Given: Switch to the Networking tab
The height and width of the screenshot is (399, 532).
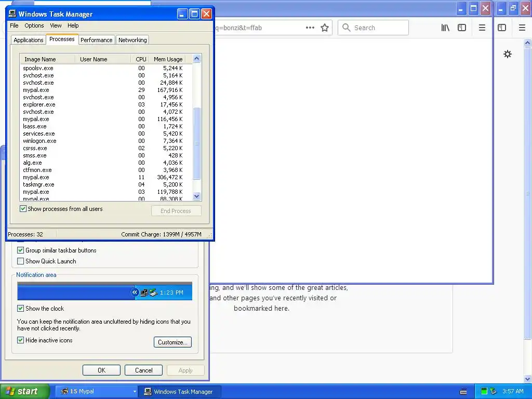Looking at the screenshot, I should click(132, 40).
